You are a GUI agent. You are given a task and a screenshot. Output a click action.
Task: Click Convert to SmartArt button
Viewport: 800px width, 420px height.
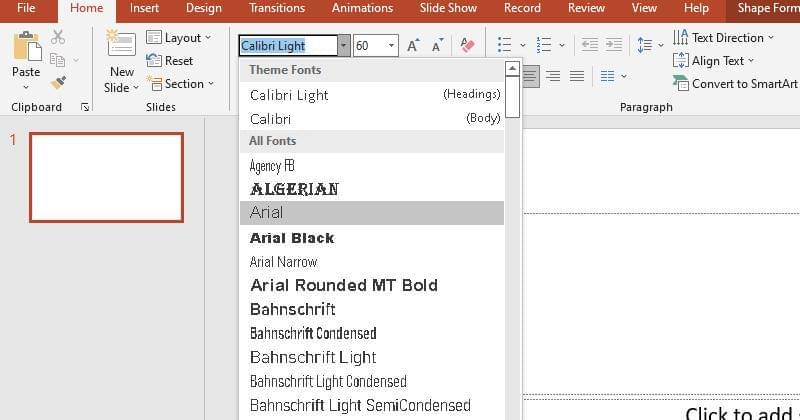click(736, 84)
